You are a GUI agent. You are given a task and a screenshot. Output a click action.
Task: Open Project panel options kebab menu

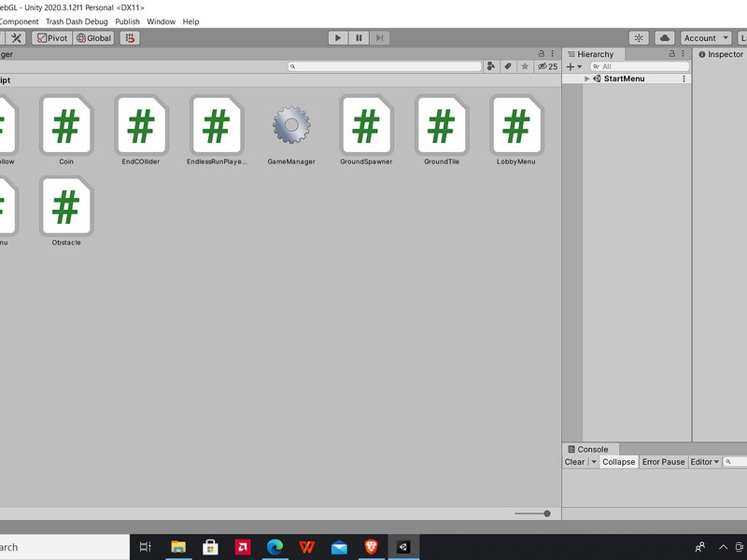click(x=552, y=54)
